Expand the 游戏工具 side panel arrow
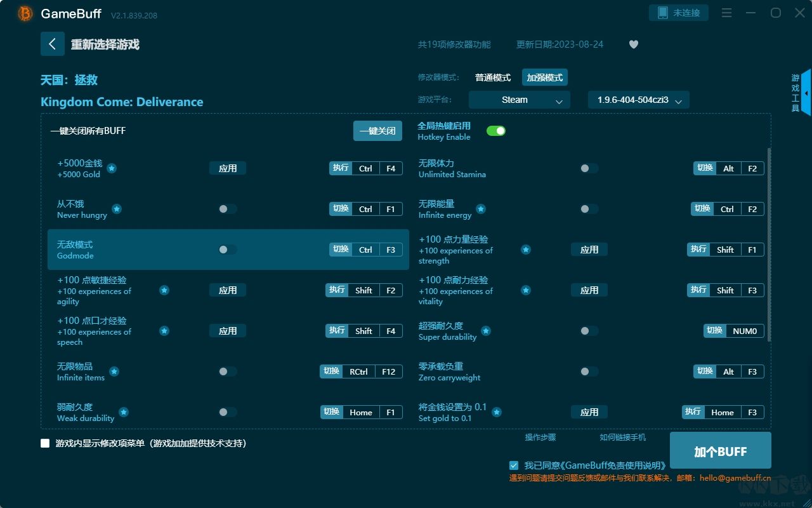This screenshot has height=508, width=812. [806, 93]
